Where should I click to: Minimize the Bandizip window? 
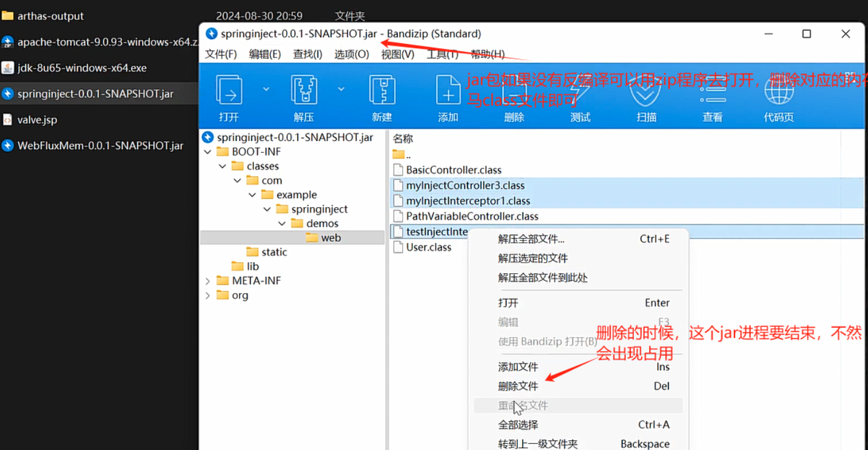768,34
